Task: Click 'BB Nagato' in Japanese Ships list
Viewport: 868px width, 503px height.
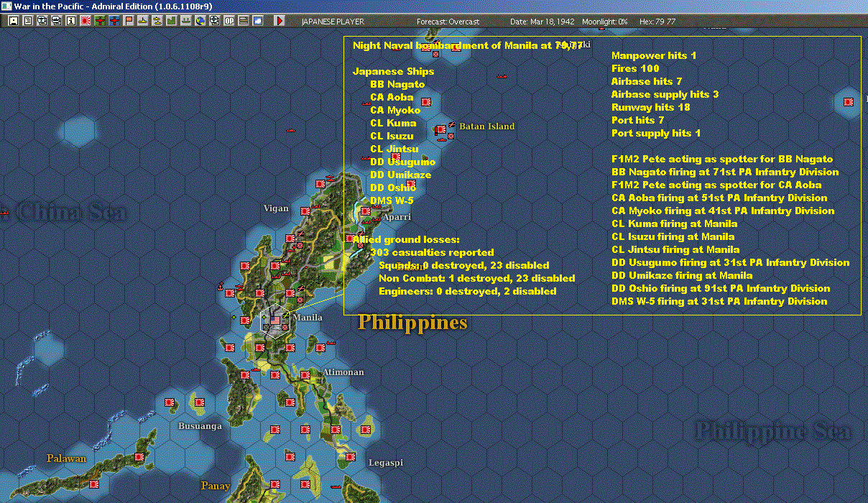Action: [397, 84]
